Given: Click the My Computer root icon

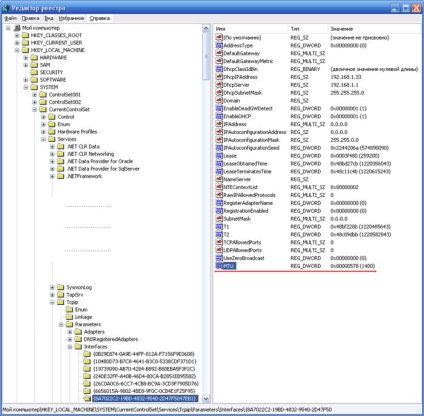Looking at the screenshot, I should tap(17, 28).
